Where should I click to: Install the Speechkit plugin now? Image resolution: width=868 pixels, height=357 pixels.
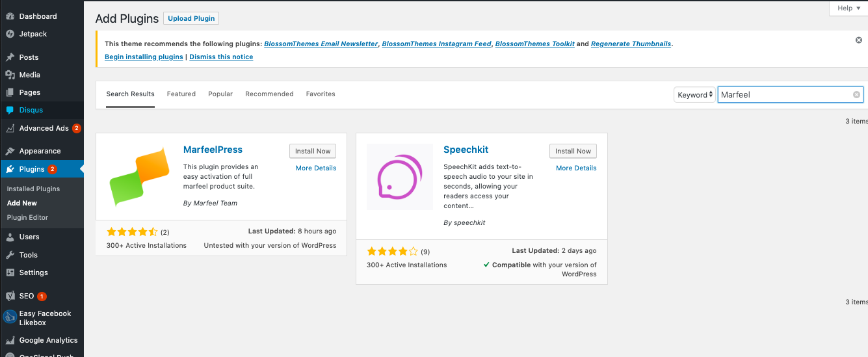573,151
